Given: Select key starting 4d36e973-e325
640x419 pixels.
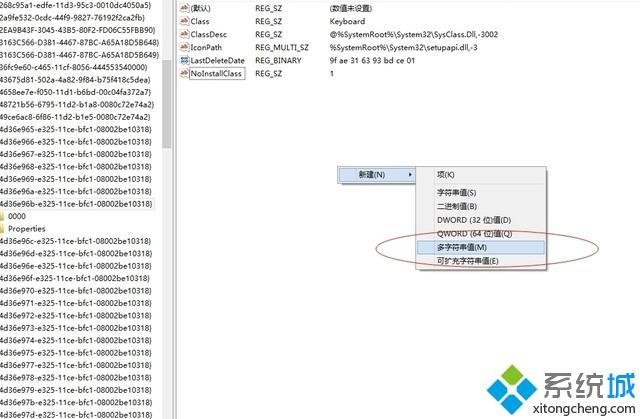Looking at the screenshot, I should (x=76, y=328).
